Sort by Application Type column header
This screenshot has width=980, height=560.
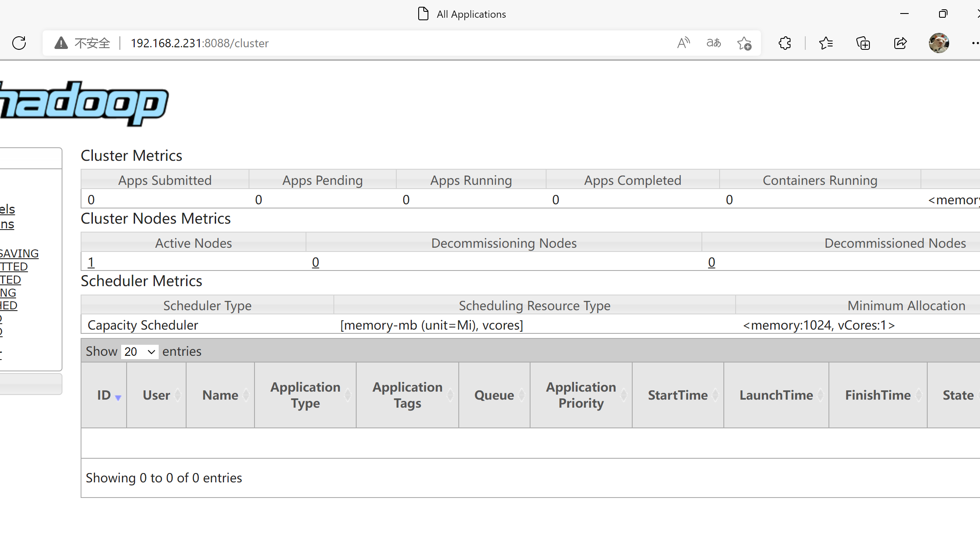pyautogui.click(x=305, y=395)
